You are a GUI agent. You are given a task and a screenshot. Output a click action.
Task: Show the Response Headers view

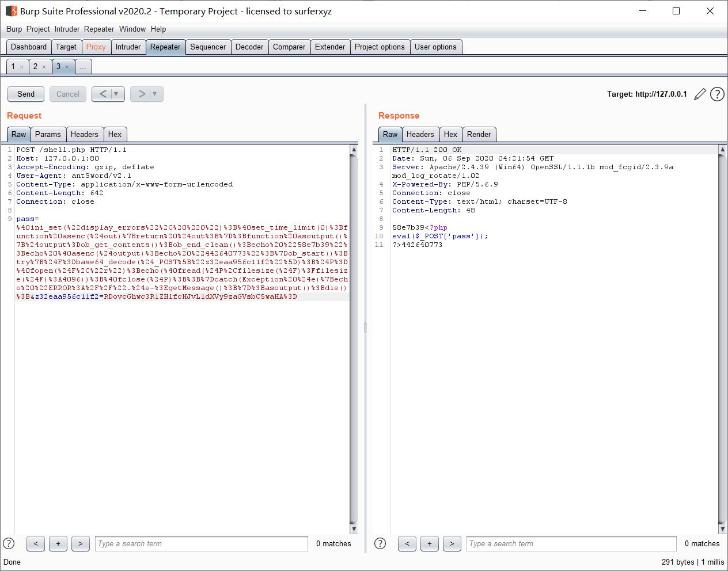(420, 135)
